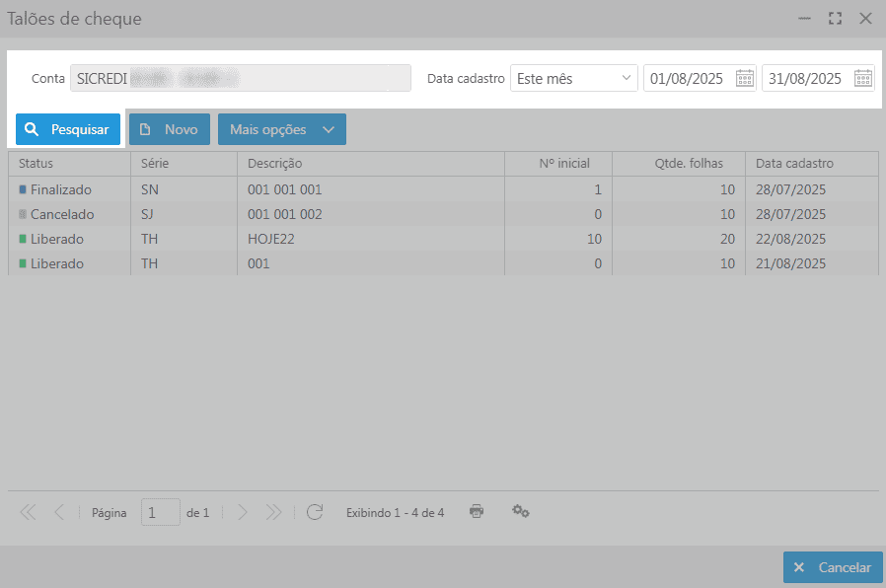Click the Novo button
This screenshot has width=886, height=588.
169,129
